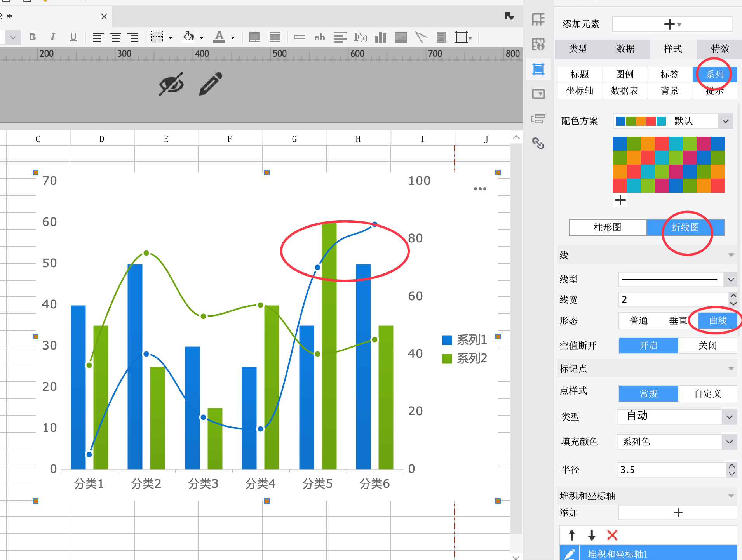Choose 常规 point style

point(648,394)
